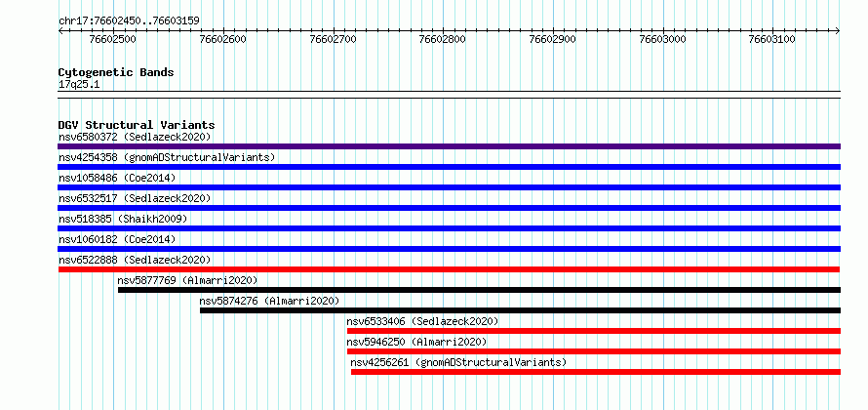The image size is (868, 410).
Task: Click the chr17:76602450..76603159 region text
Action: [129, 21]
